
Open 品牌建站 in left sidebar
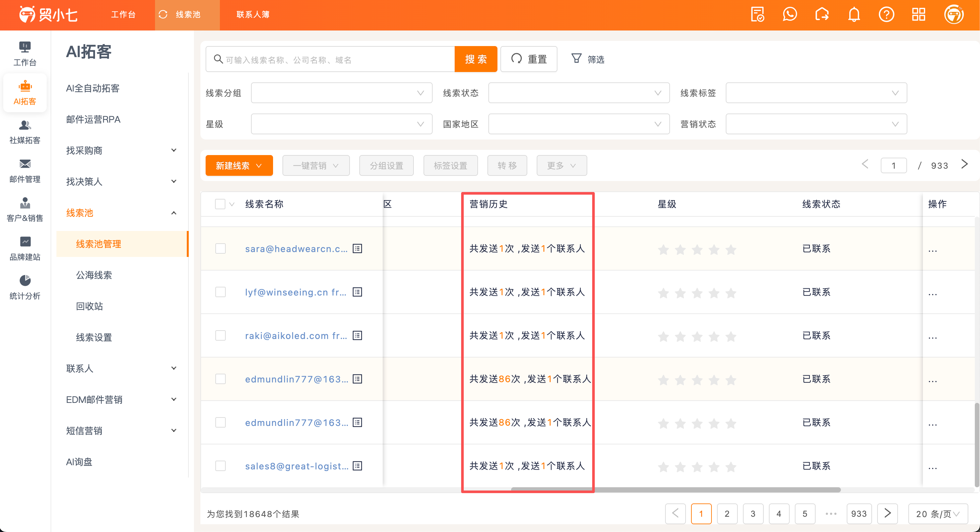[25, 248]
